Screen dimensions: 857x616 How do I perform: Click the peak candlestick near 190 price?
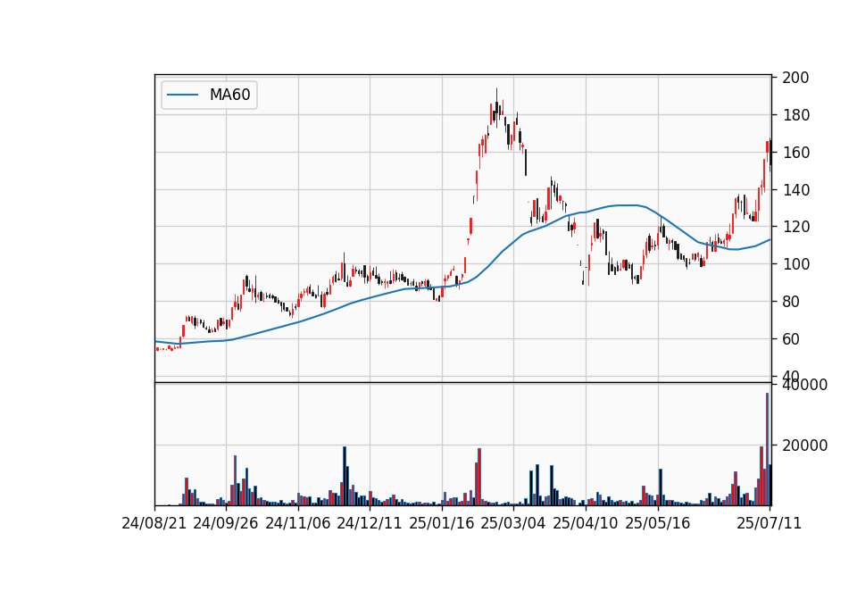click(496, 106)
